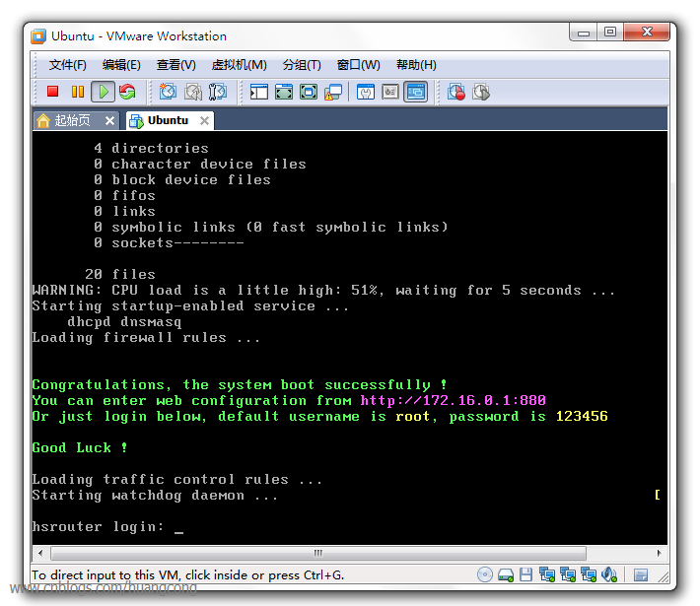The height and width of the screenshot is (606, 700).
Task: Open the 分组(T) menu
Action: click(x=302, y=65)
